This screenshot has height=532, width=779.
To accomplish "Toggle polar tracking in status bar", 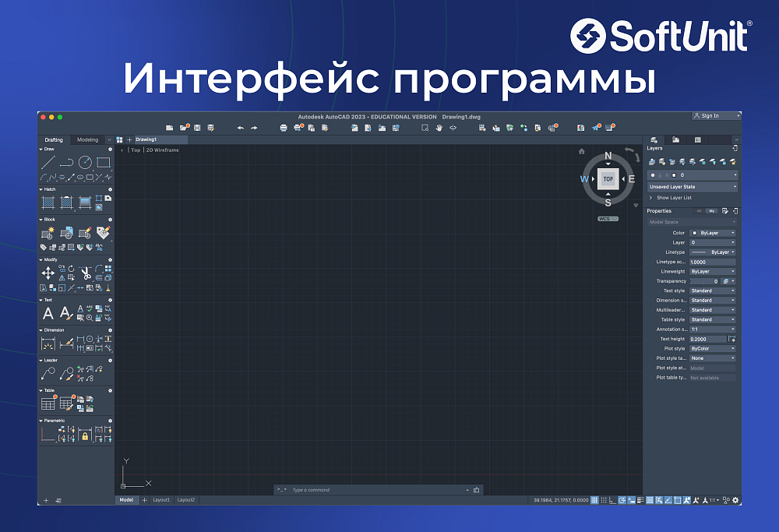I will pyautogui.click(x=622, y=500).
